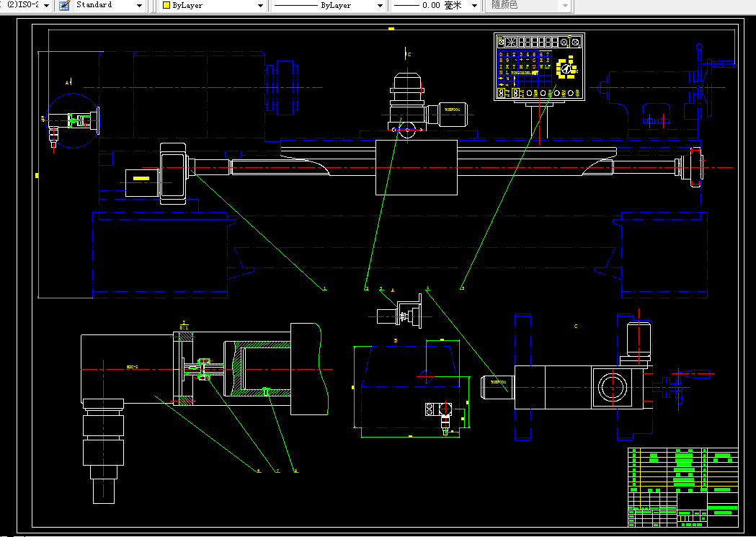Select leader number 8 in the drawing
The height and width of the screenshot is (537, 756).
click(295, 471)
